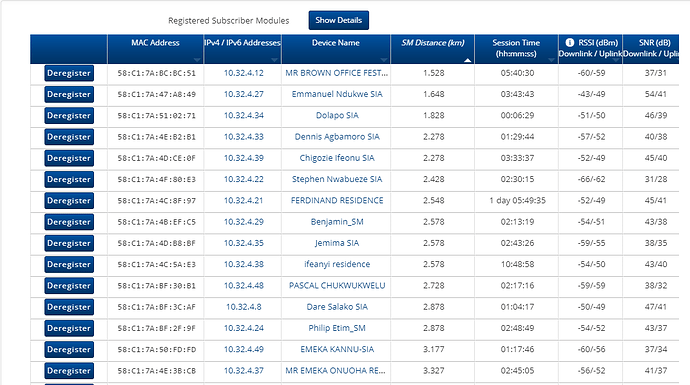
Task: Select distance value 1.528
Action: [x=433, y=73]
